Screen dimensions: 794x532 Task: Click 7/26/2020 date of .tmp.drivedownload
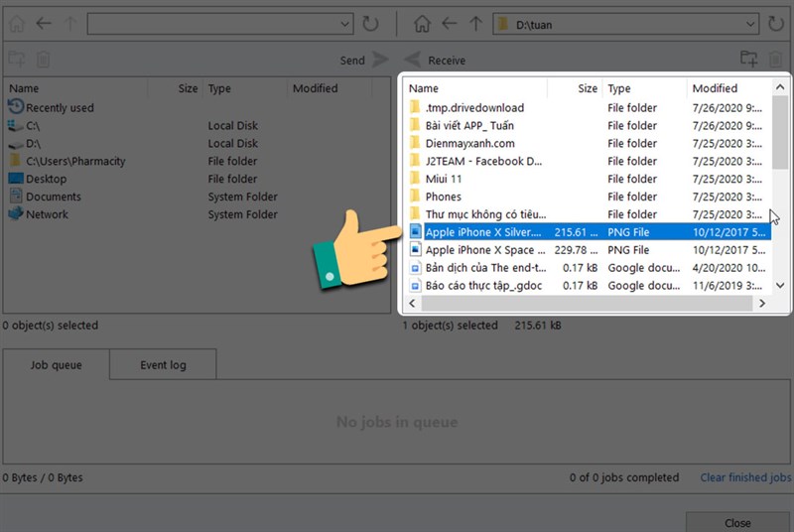728,108
